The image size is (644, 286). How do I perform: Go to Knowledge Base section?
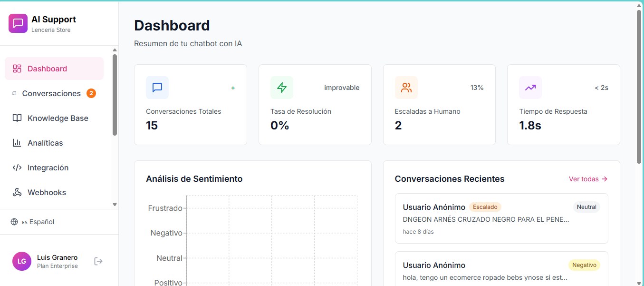(x=54, y=118)
